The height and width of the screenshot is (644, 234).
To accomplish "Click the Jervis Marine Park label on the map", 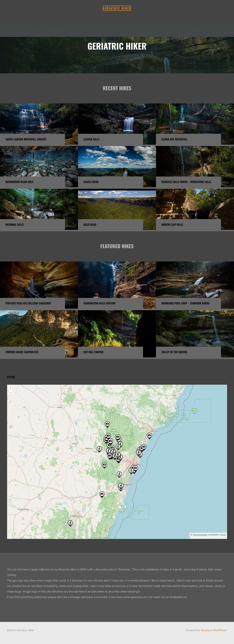I will (x=139, y=512).
